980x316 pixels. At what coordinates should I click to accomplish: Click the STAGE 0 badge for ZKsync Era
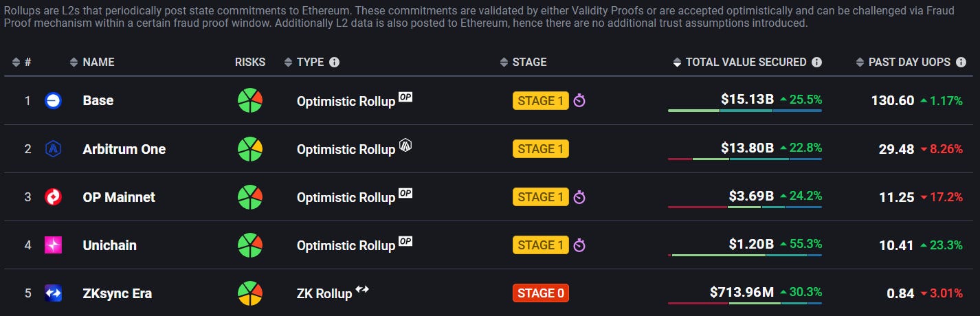pos(541,293)
